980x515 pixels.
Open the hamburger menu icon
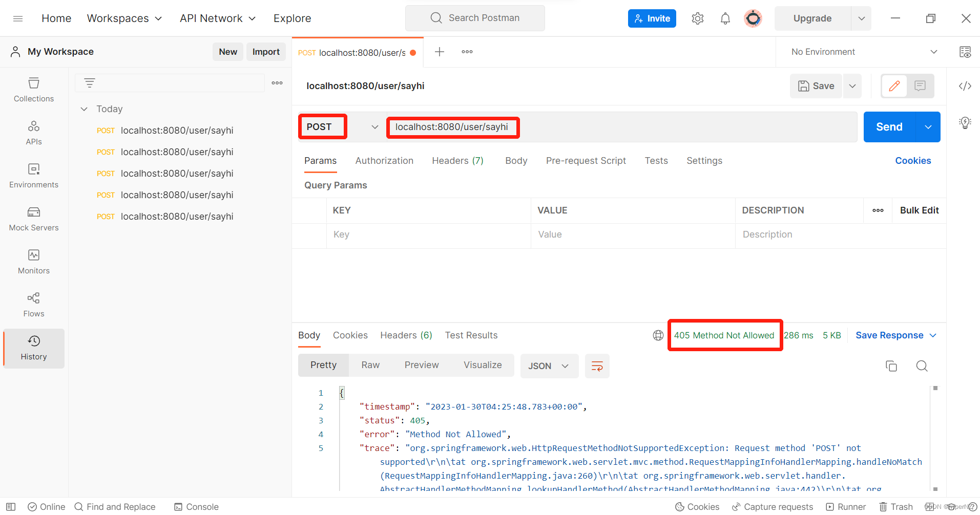18,18
